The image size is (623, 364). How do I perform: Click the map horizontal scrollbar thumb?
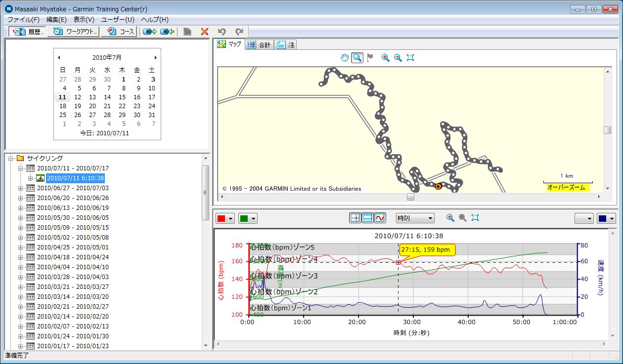[x=410, y=197]
